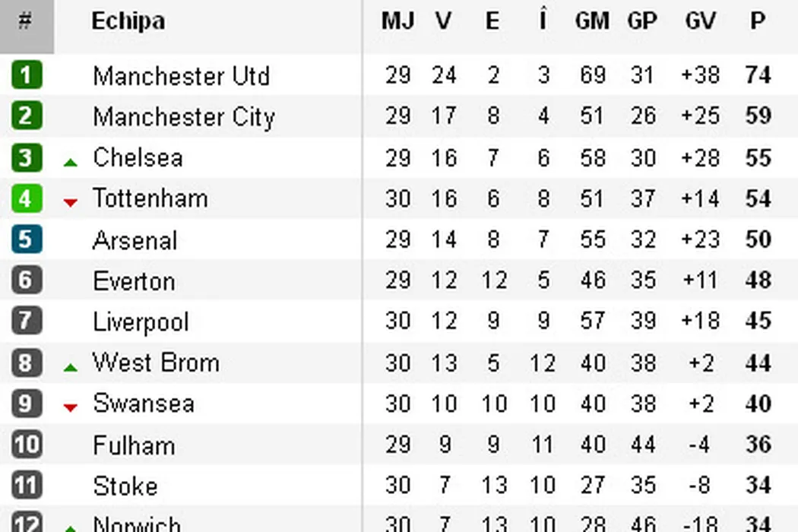Screen dimensions: 798x532
Task: Click the gray rank 6 badge
Action: click(x=27, y=280)
